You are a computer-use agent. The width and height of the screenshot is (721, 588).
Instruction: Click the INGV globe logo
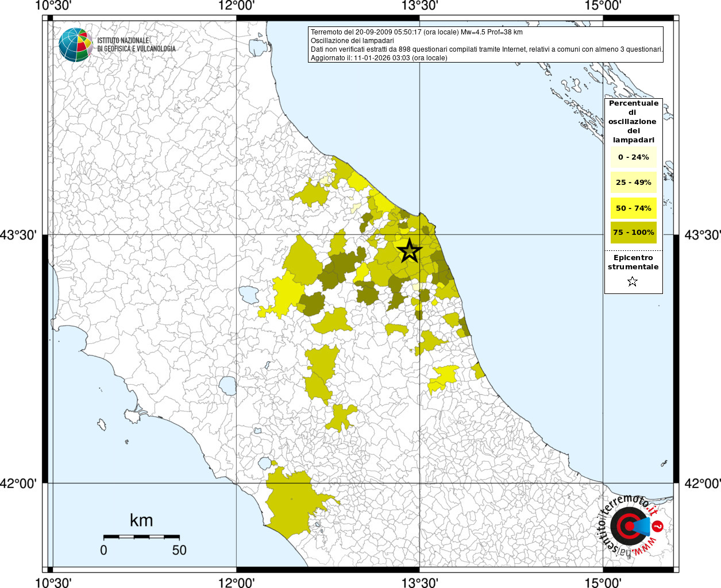point(75,45)
